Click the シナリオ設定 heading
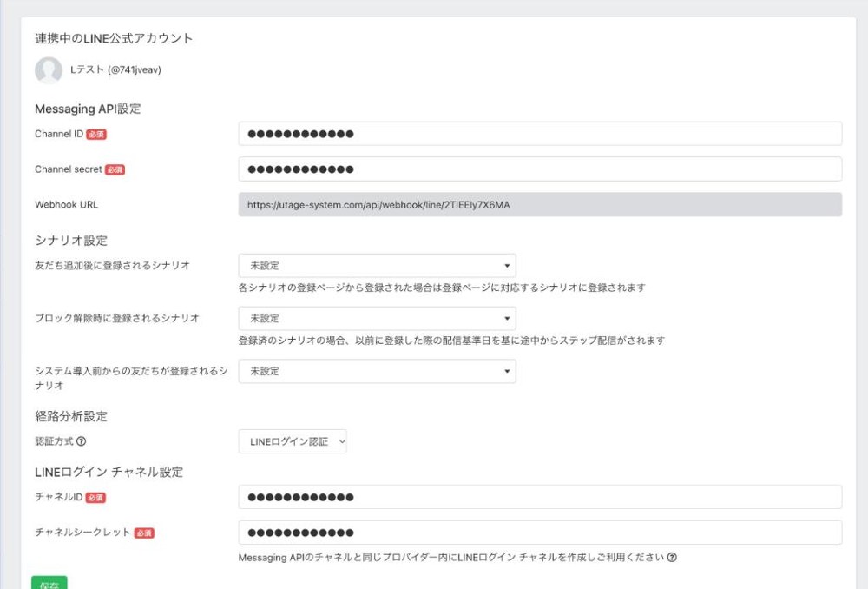The height and width of the screenshot is (589, 868). [71, 241]
